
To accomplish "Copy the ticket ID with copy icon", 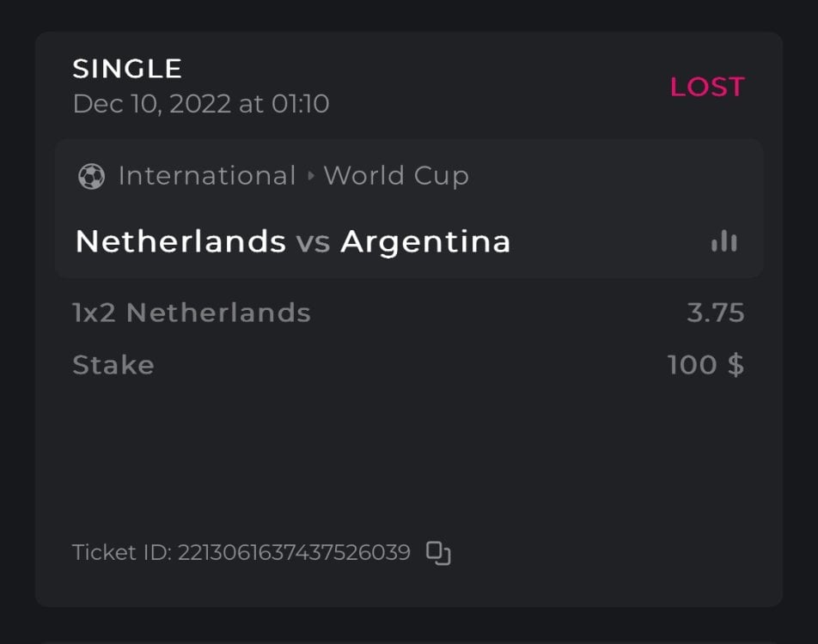I will (439, 553).
